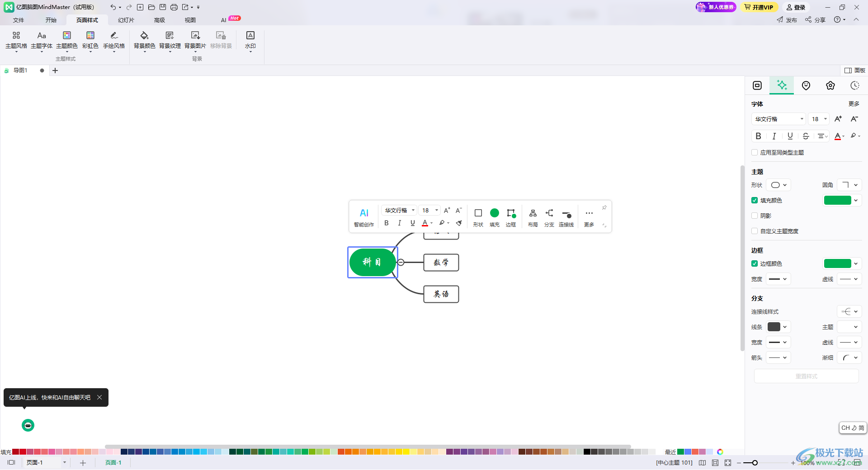
Task: Open 更多 more options in floating toolbar
Action: click(589, 217)
